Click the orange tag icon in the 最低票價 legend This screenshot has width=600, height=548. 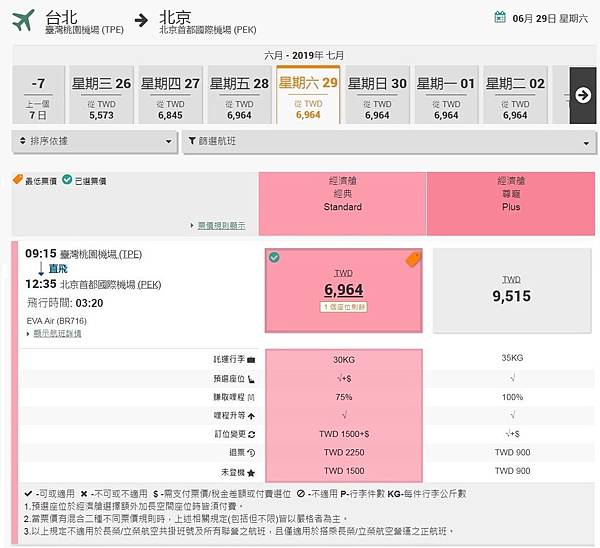18,179
